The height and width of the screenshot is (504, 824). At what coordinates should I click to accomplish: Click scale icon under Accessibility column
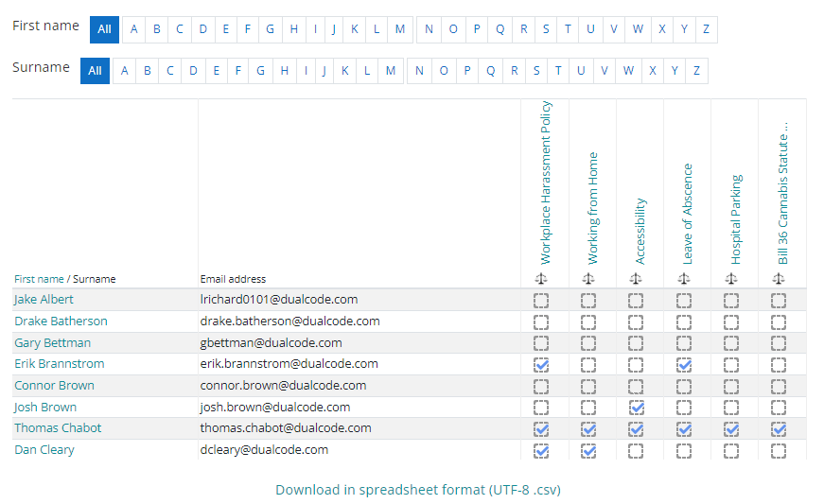coord(636,278)
